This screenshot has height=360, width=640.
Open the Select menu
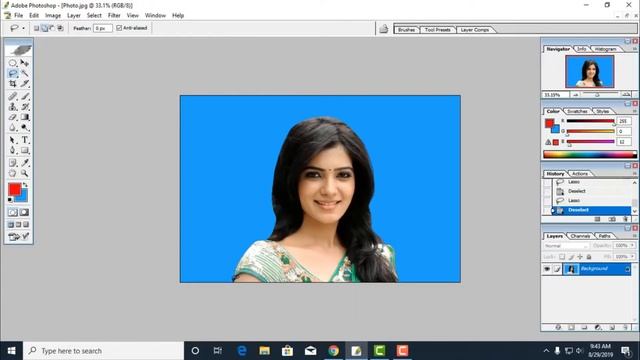click(94, 16)
